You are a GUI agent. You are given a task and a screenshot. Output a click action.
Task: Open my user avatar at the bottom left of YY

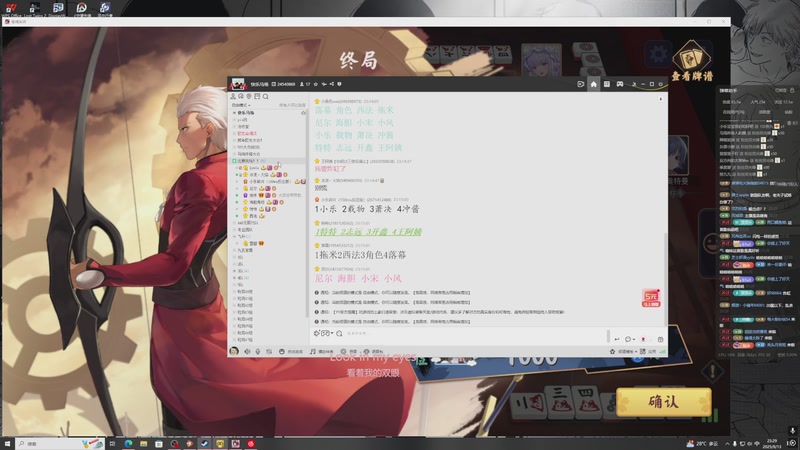point(234,351)
